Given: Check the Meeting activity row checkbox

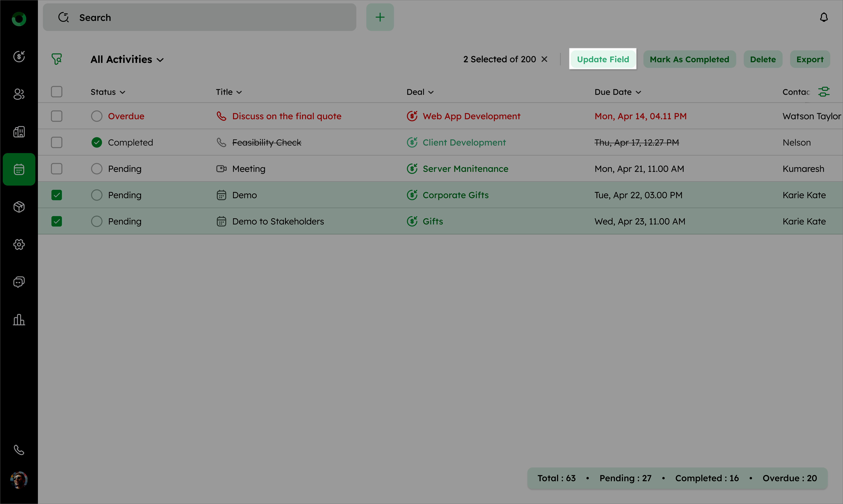Looking at the screenshot, I should tap(57, 169).
